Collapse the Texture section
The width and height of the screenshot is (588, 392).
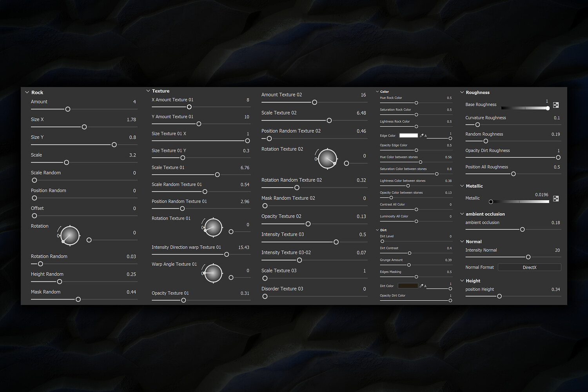click(x=148, y=91)
